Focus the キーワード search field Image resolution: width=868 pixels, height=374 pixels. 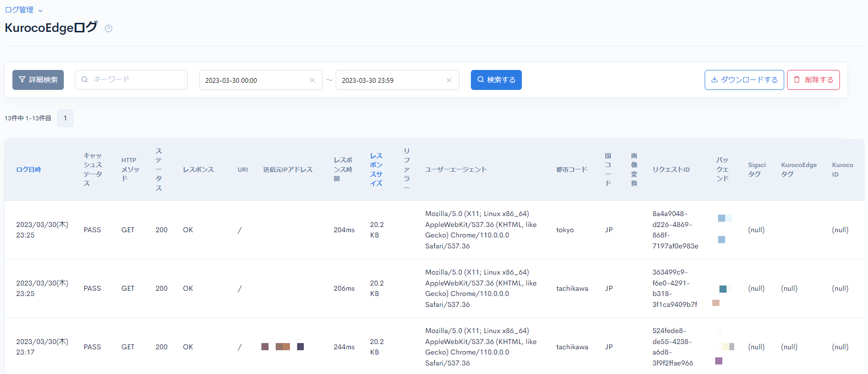(131, 79)
